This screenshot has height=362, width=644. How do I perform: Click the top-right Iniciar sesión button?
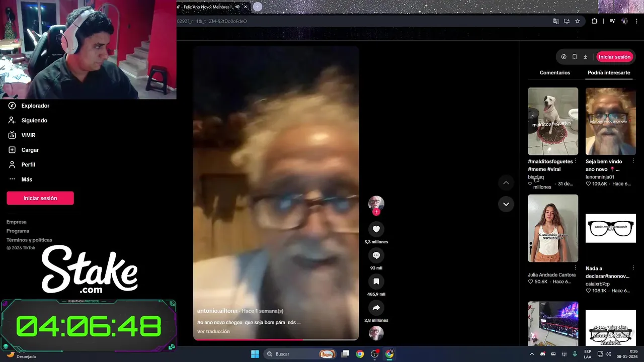(614, 57)
